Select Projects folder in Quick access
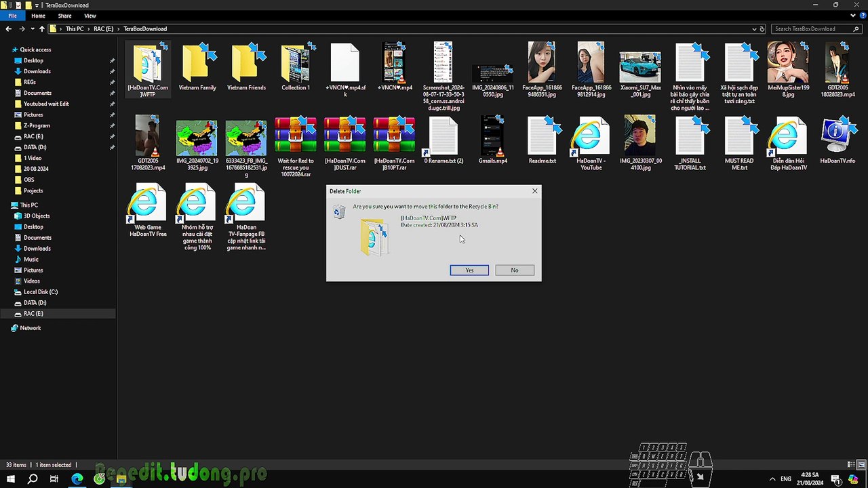Viewport: 868px width, 488px height. coord(33,190)
